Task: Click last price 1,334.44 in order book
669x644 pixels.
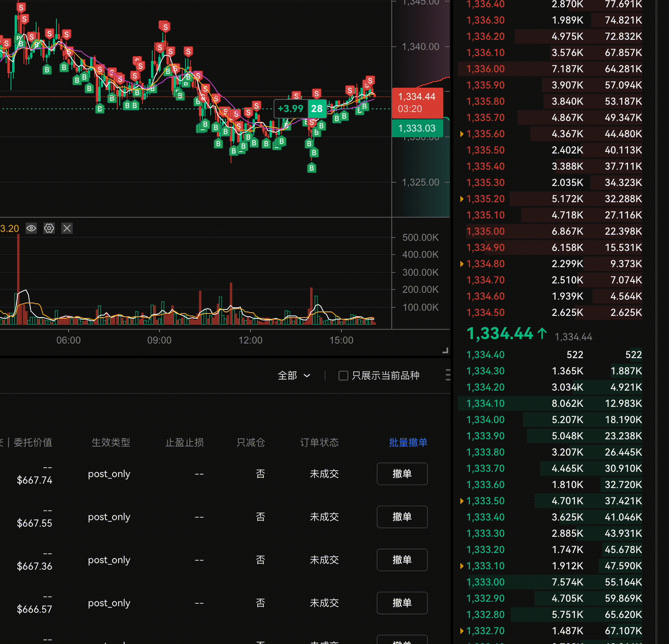Action: (x=500, y=333)
